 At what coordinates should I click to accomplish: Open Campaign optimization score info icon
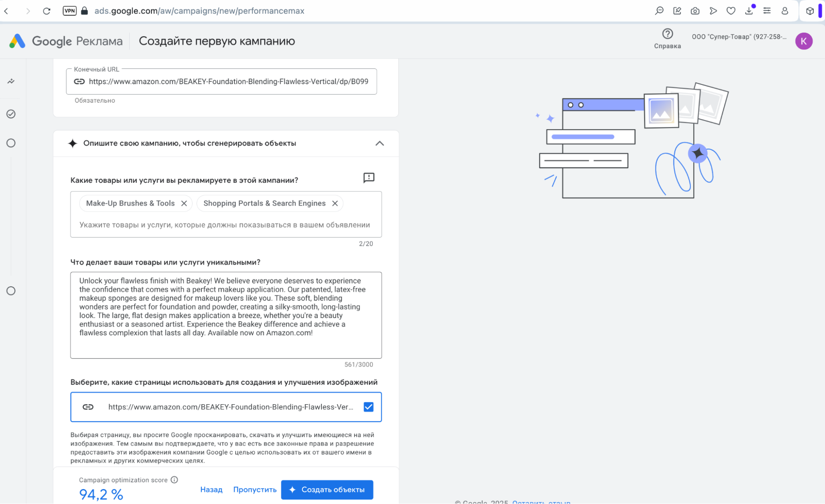[x=174, y=480]
